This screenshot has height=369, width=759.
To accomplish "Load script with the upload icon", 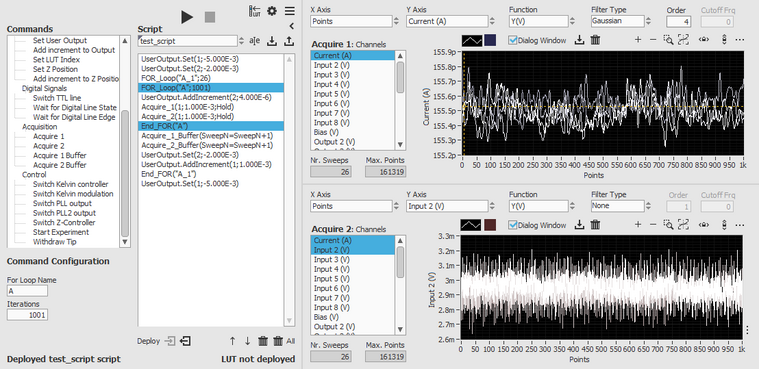I will pos(289,41).
